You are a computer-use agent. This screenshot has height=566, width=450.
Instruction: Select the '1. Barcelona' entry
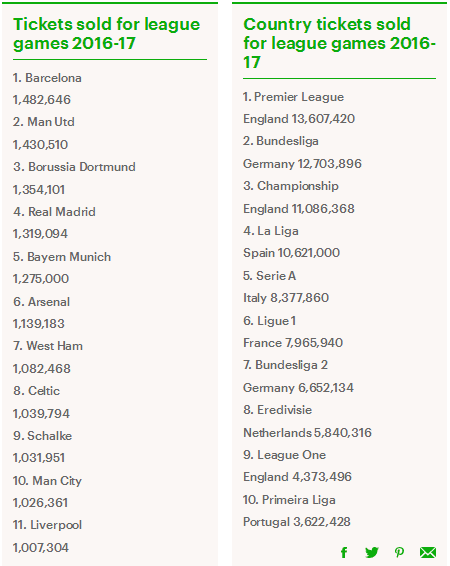[x=47, y=78]
